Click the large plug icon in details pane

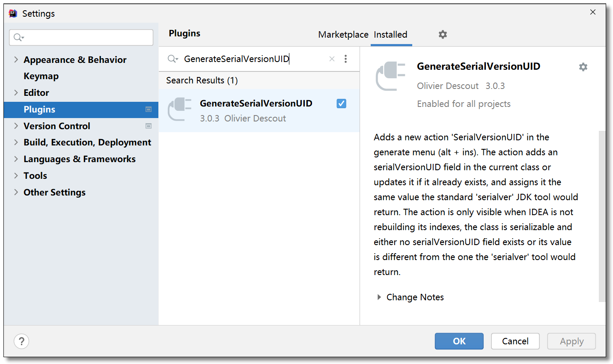pos(390,76)
